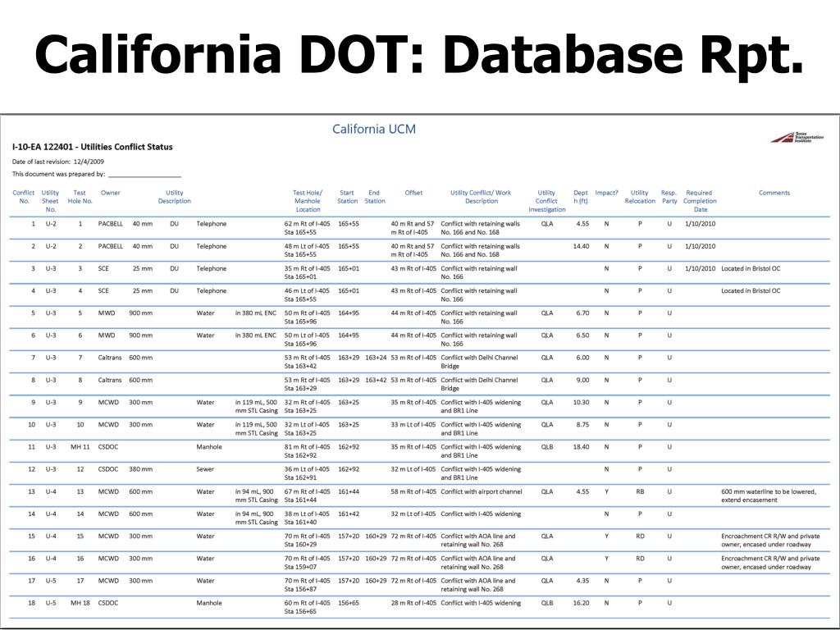Select the depth value 16.20
This screenshot has height=630, width=840.
point(581,603)
